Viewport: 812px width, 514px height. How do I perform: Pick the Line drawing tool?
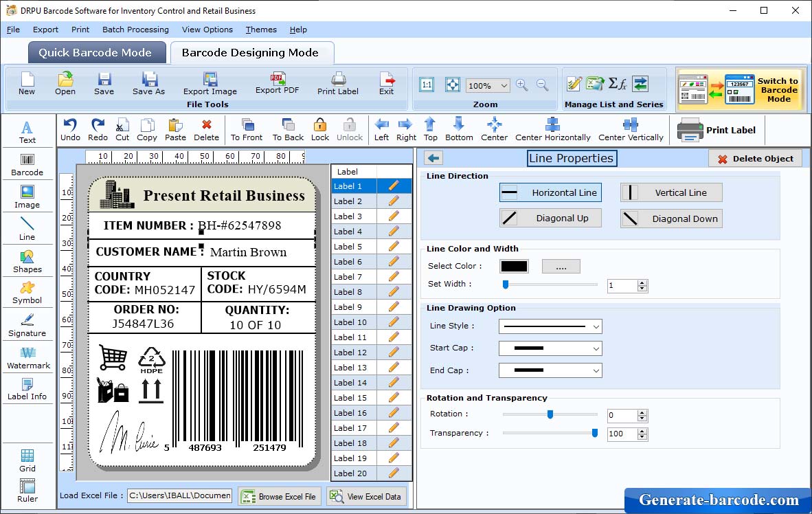coord(27,230)
